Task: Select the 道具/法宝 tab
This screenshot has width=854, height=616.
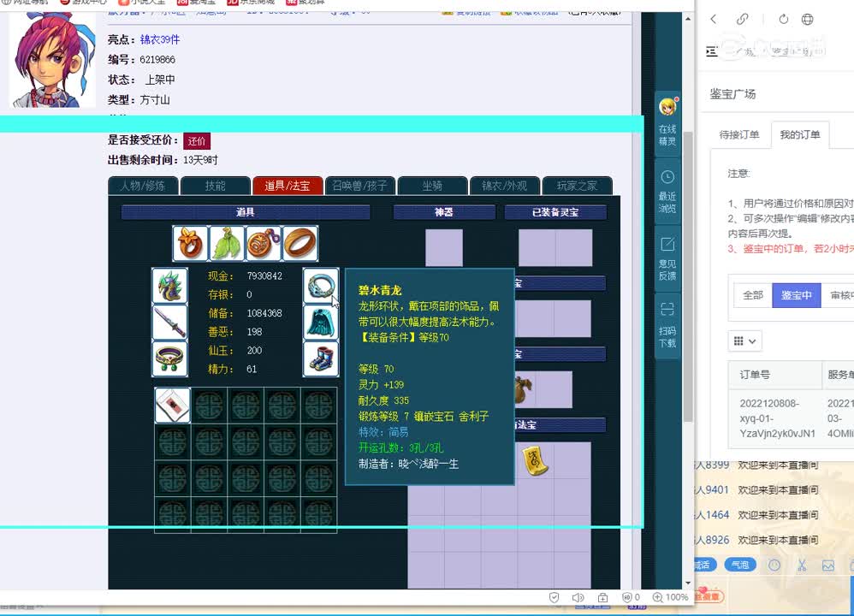Action: click(288, 186)
